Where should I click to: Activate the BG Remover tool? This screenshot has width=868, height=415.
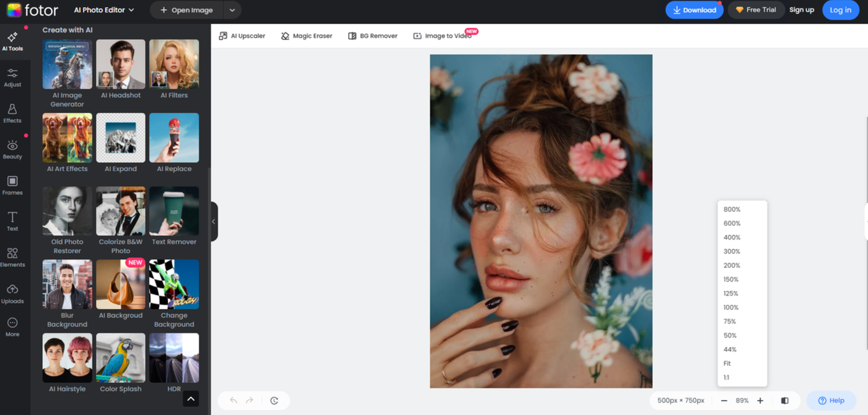tap(373, 36)
